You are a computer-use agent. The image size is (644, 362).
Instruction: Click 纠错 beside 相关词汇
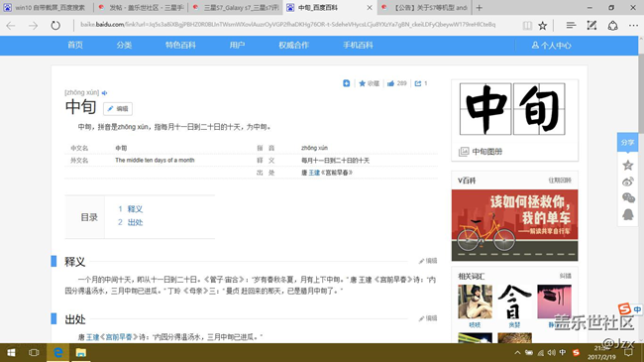click(x=565, y=276)
